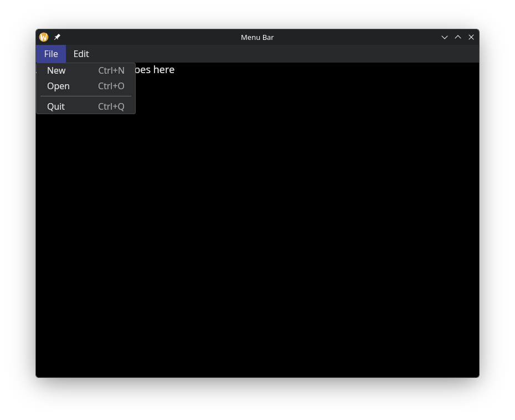Open the Edit menu
Screen dimensions: 515x420
pyautogui.click(x=81, y=54)
